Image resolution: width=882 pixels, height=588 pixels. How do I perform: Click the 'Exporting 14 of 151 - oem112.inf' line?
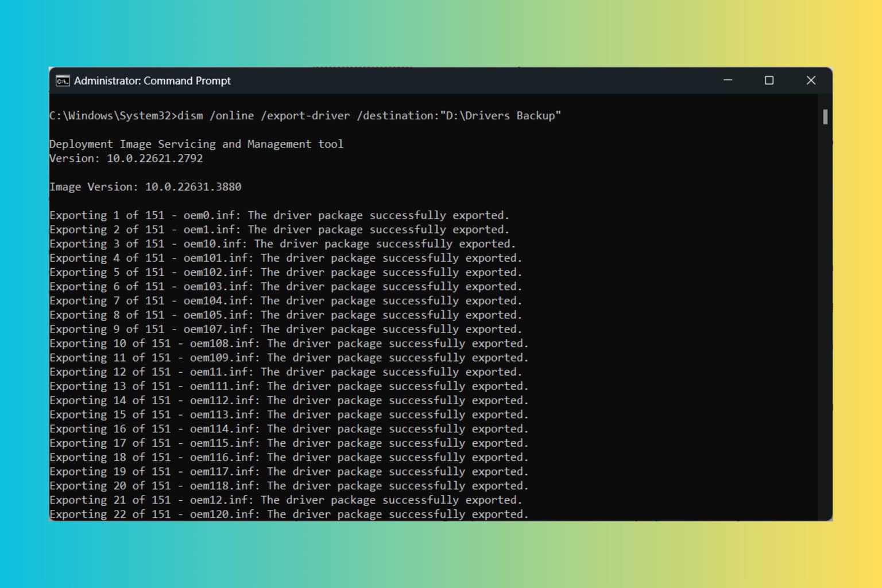tap(289, 401)
